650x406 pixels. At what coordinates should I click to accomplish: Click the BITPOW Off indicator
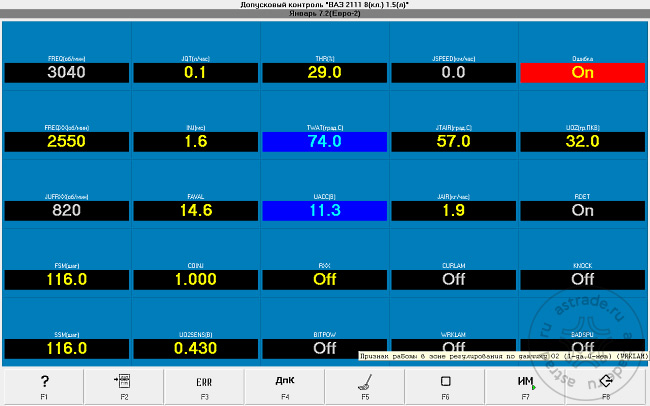[325, 349]
